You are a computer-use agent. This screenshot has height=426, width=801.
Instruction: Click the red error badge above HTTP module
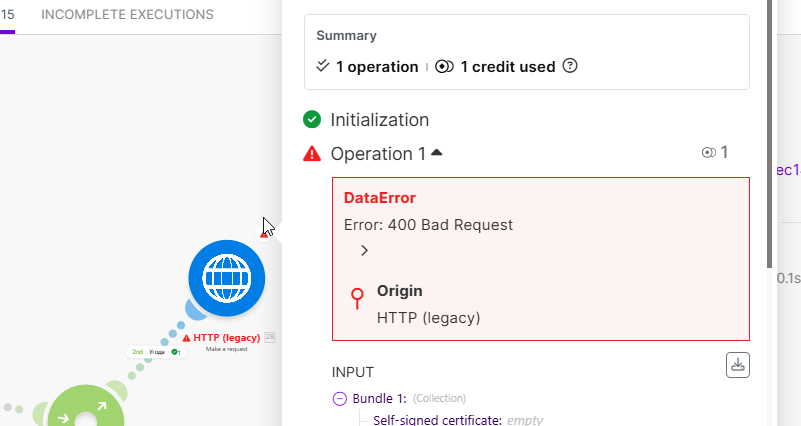pyautogui.click(x=264, y=234)
